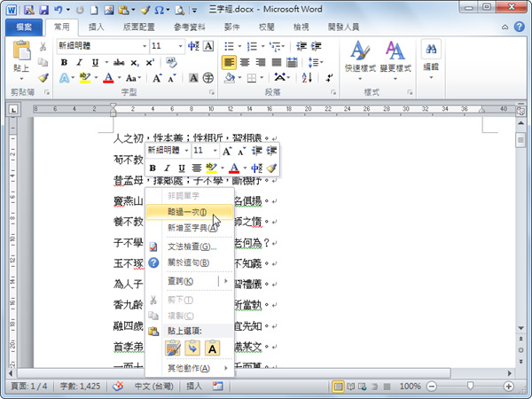This screenshot has width=532, height=399.
Task: Click Merge Formatting paste option
Action: [192, 348]
